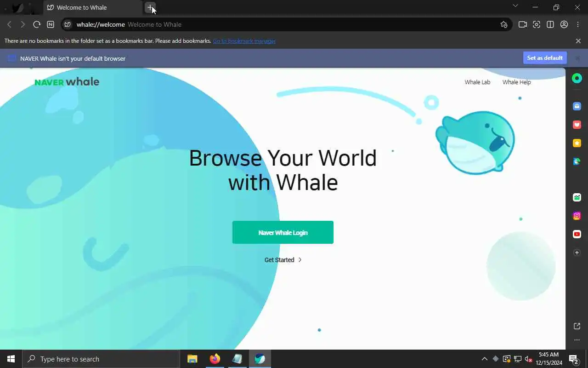
Task: Add a new sidebar app
Action: point(577,253)
